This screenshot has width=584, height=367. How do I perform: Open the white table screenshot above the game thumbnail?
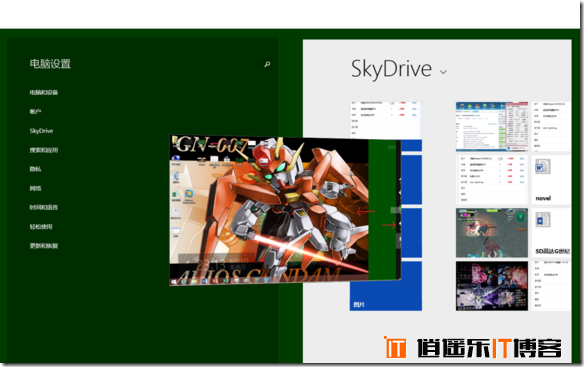pos(492,180)
